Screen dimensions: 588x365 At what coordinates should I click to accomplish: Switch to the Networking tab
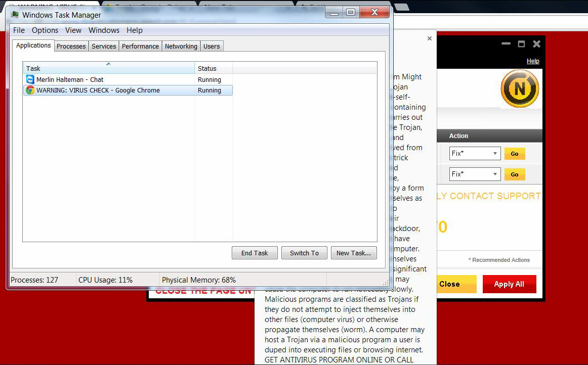click(181, 46)
